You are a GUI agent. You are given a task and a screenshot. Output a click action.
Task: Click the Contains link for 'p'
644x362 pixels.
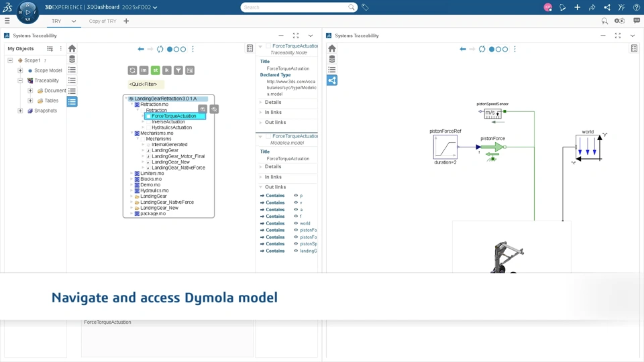tap(275, 196)
